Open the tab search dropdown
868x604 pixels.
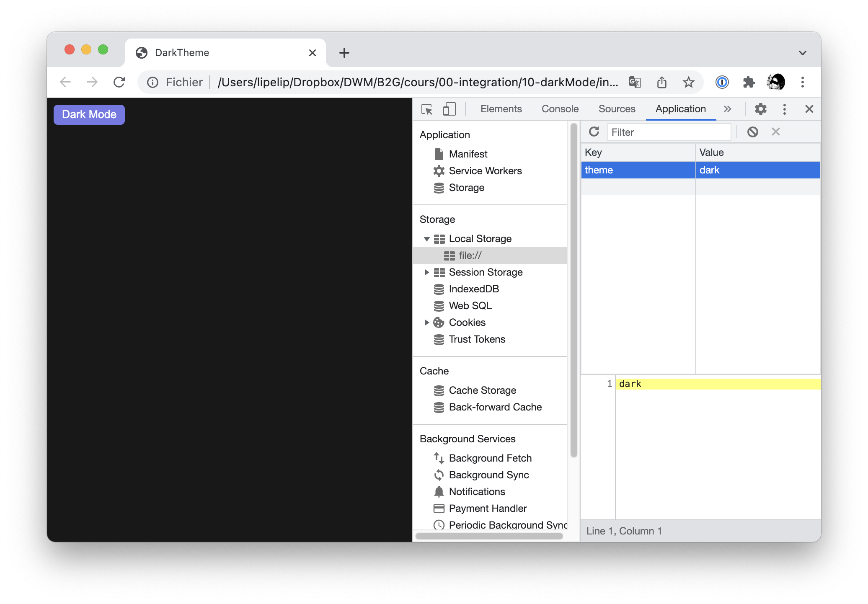(x=803, y=53)
